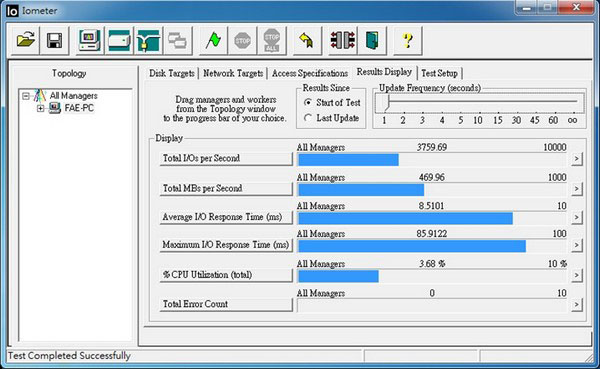Viewport: 600px width, 369px height.
Task: Open help with yellow question mark
Action: (408, 40)
